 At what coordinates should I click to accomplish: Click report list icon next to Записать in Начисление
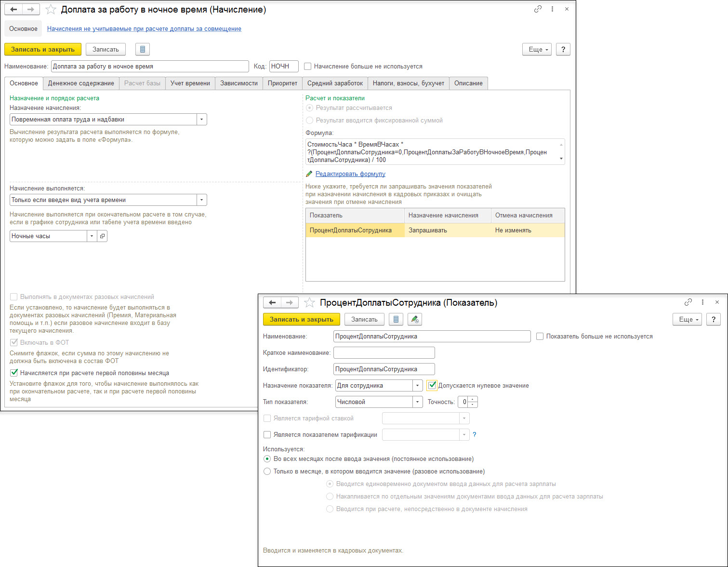coord(143,49)
